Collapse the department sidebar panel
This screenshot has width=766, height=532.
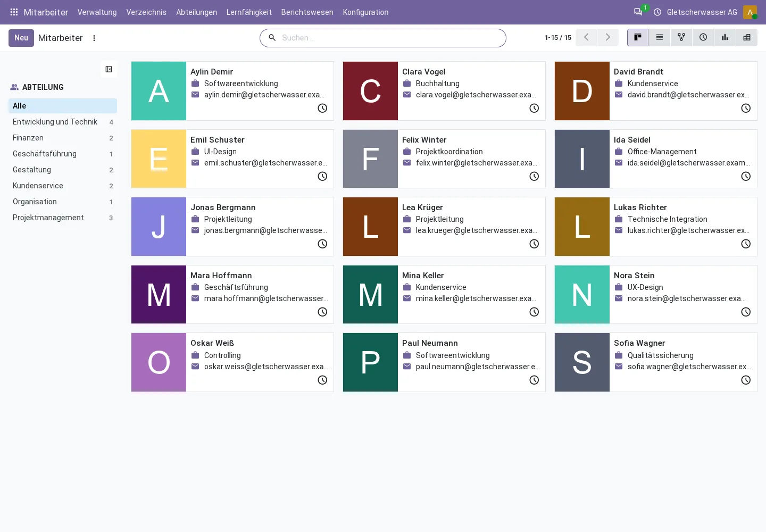pos(109,69)
